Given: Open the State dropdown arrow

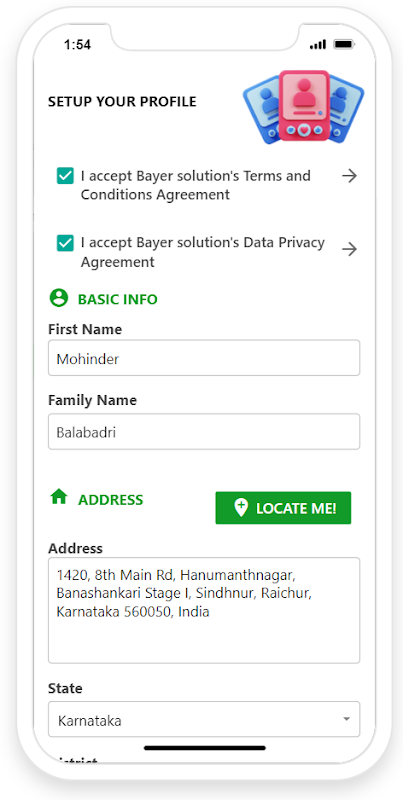Looking at the screenshot, I should point(346,719).
